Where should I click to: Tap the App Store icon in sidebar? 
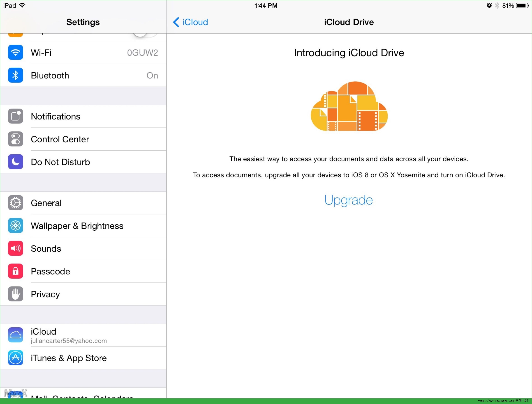click(x=15, y=358)
